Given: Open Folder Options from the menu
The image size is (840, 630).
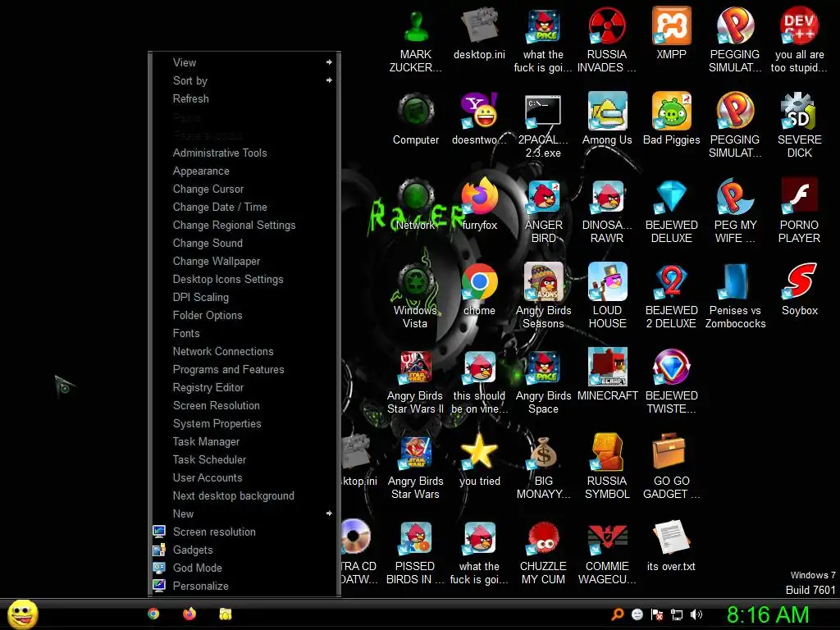Looking at the screenshot, I should pos(247,315).
